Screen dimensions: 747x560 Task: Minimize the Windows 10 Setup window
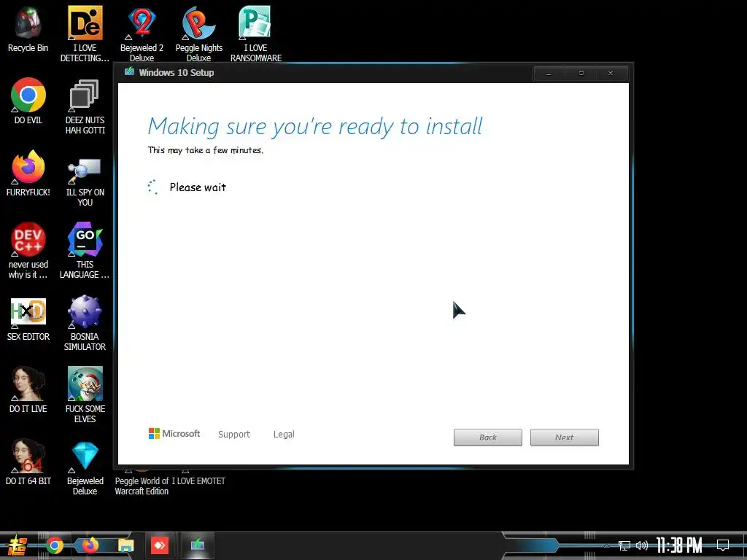549,74
